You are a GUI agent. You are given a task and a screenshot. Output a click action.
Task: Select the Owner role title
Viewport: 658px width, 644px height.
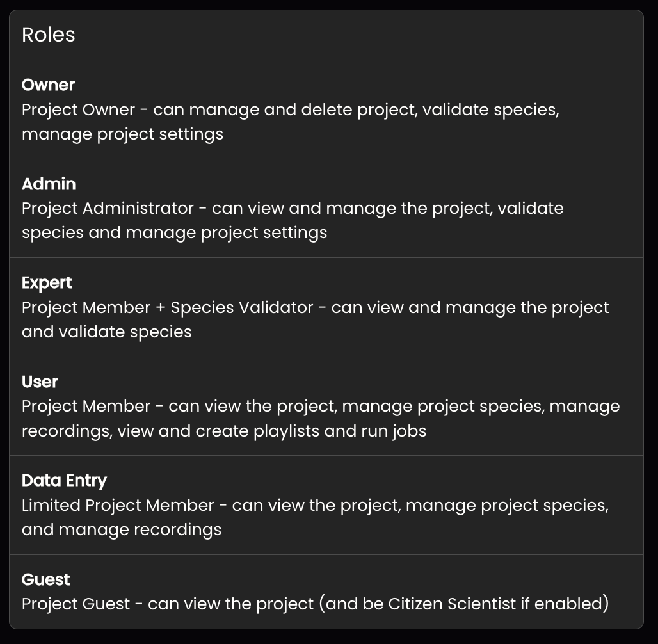click(x=48, y=85)
